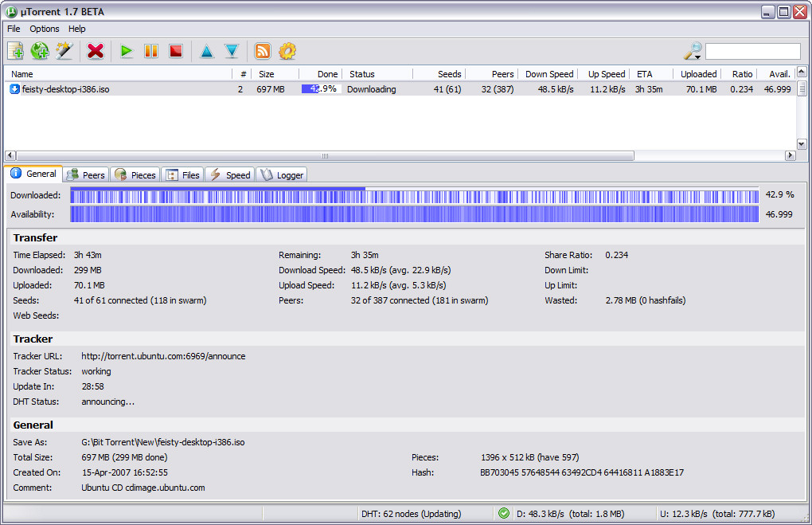Click the horizontal scrollbar right arrow
The image size is (812, 525).
[791, 155]
